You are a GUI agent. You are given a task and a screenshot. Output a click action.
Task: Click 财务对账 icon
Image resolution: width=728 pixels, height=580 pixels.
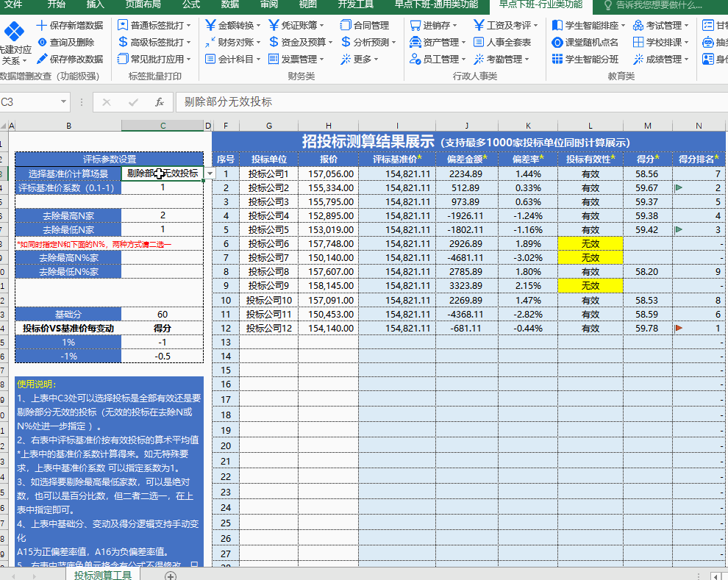[x=210, y=42]
